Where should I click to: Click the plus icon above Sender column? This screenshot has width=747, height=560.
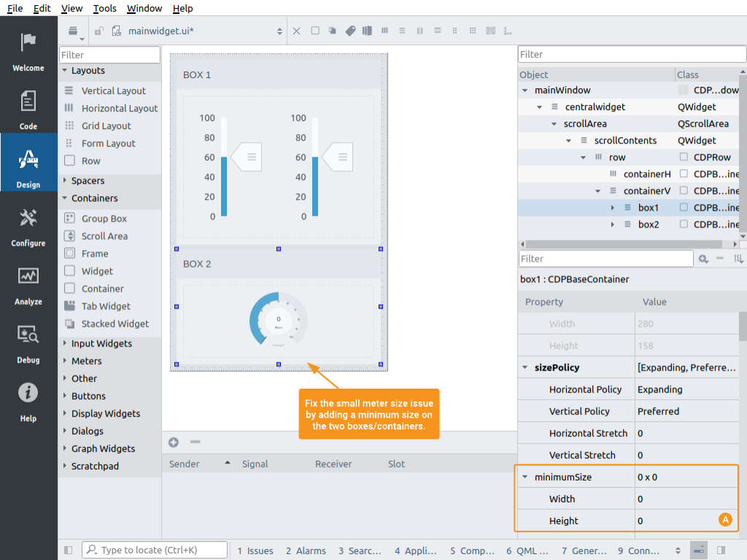pyautogui.click(x=174, y=442)
